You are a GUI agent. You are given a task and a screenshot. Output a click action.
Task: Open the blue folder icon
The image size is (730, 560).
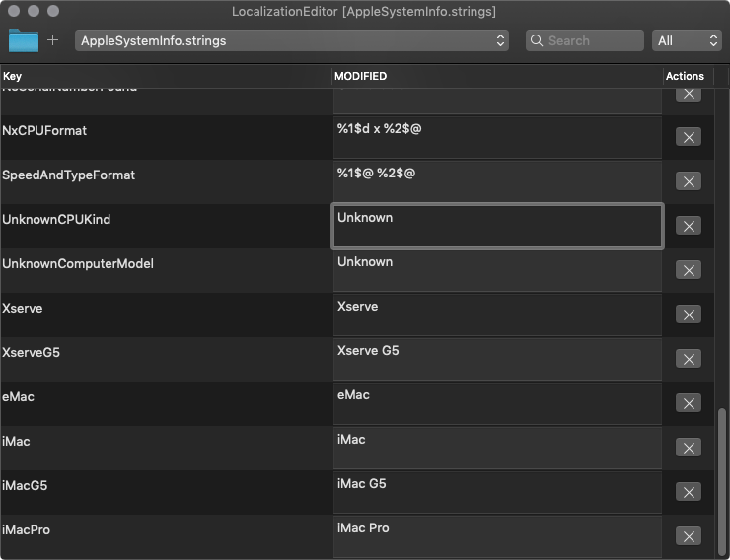[x=24, y=40]
